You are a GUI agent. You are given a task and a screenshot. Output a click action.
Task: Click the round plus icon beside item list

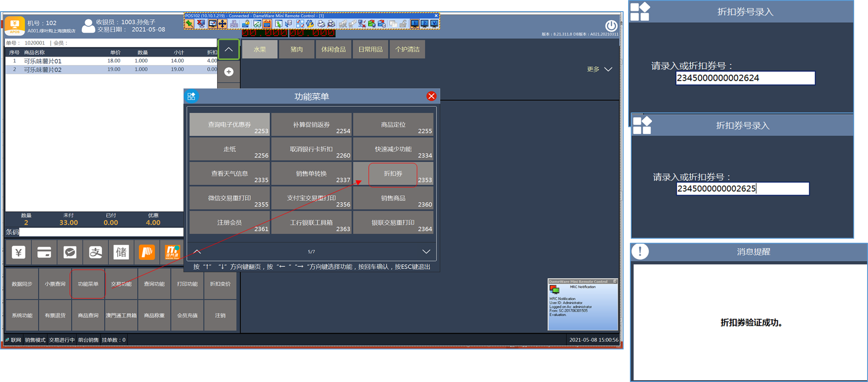pos(229,72)
